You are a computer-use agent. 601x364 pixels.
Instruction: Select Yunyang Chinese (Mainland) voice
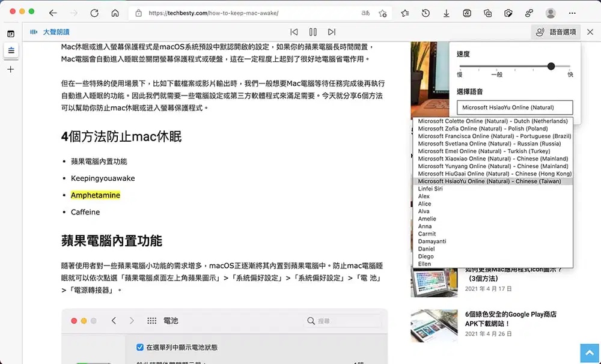(493, 166)
